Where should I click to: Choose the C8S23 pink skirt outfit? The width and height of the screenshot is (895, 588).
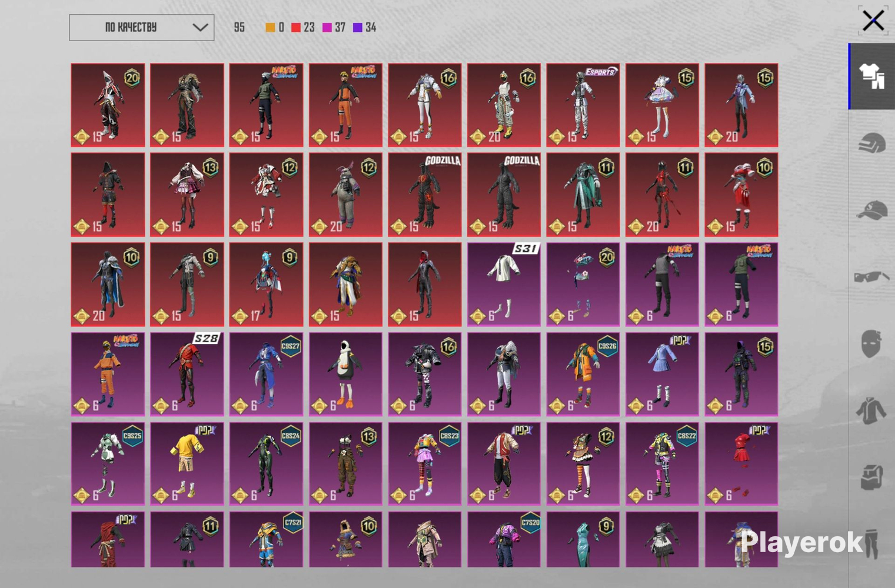(x=425, y=464)
